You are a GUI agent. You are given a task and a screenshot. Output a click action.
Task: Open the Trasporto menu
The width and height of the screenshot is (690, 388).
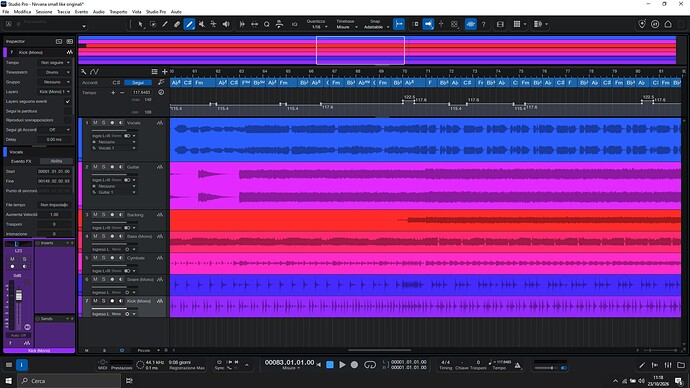tap(118, 12)
